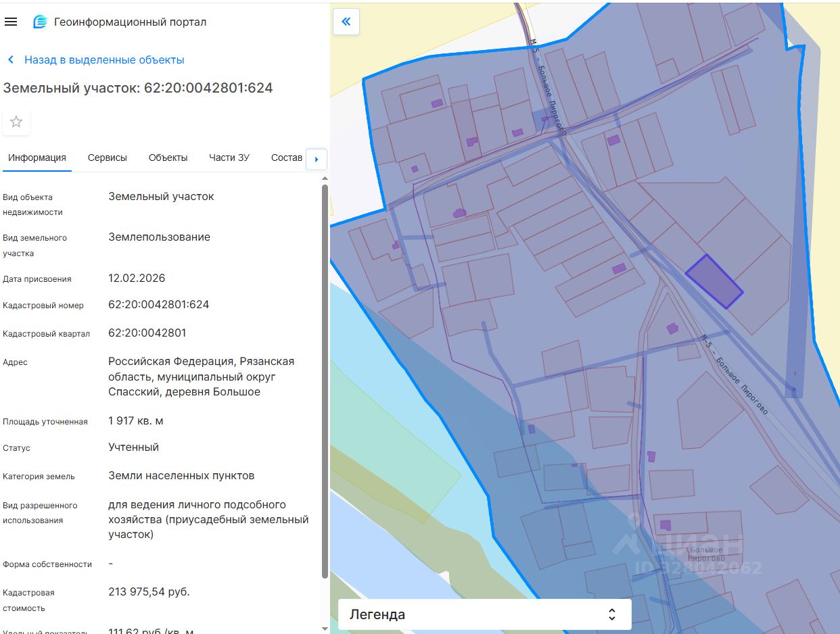Go back via Назад в выделенные объекты
The height and width of the screenshot is (634, 840).
(x=104, y=60)
